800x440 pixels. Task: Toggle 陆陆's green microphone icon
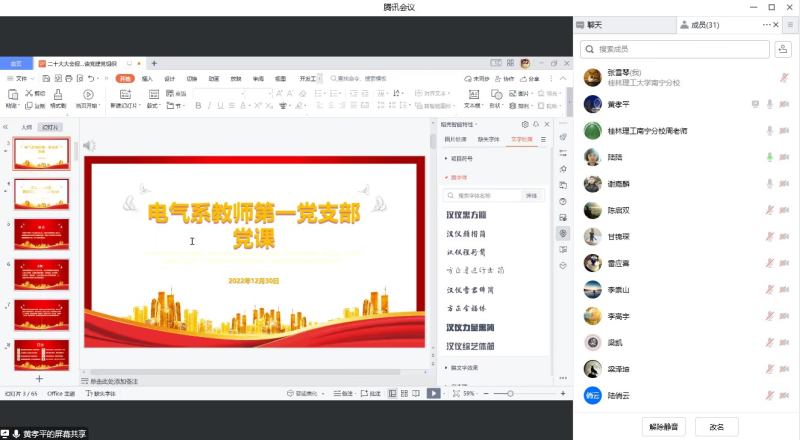(770, 157)
